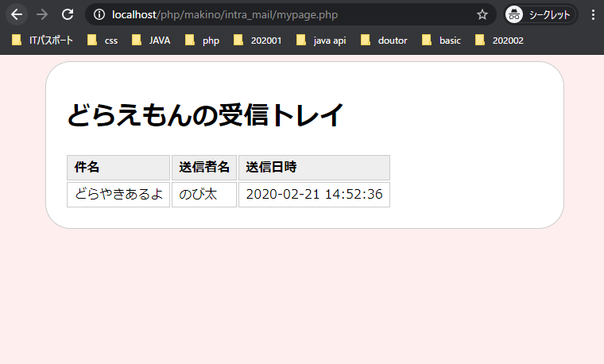Go back to the previous page
Screen dimensions: 604x364
17,14
